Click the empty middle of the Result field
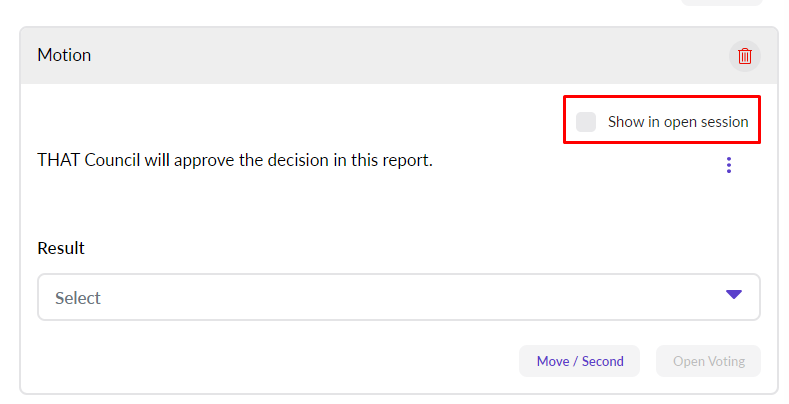This screenshot has height=404, width=789. pyautogui.click(x=400, y=297)
